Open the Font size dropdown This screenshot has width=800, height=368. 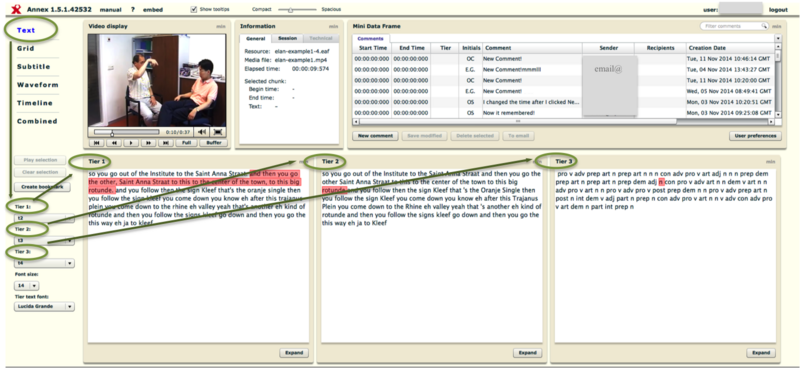coord(26,286)
